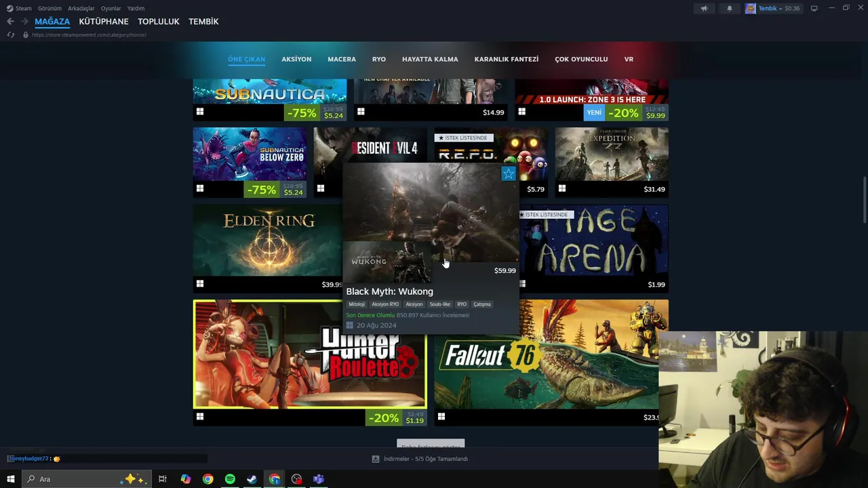Reload the store page
The height and width of the screenshot is (488, 868).
pyautogui.click(x=11, y=35)
